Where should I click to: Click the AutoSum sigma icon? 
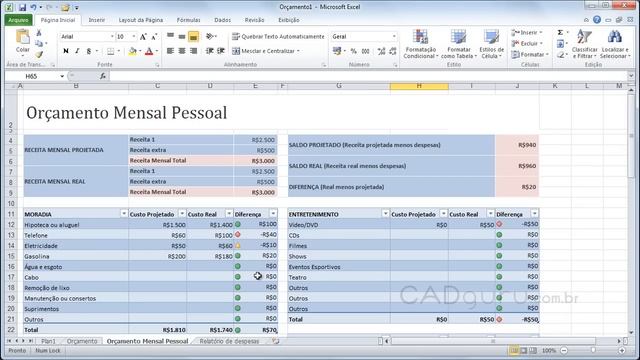point(560,33)
